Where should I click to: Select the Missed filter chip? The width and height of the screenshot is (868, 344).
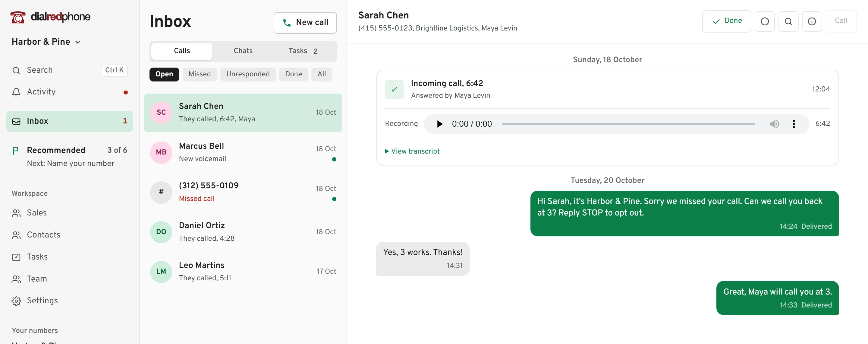pos(200,74)
